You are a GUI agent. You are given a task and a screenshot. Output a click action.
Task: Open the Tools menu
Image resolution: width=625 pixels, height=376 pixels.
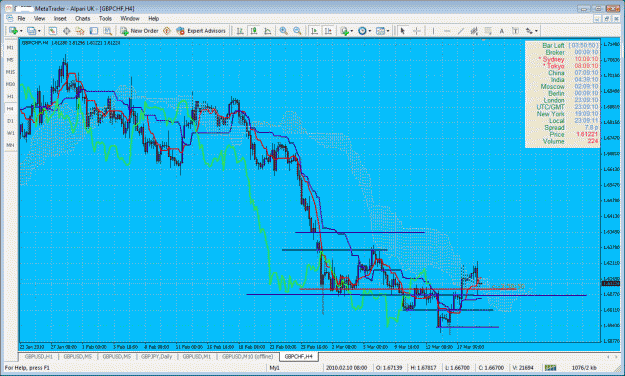(x=105, y=18)
